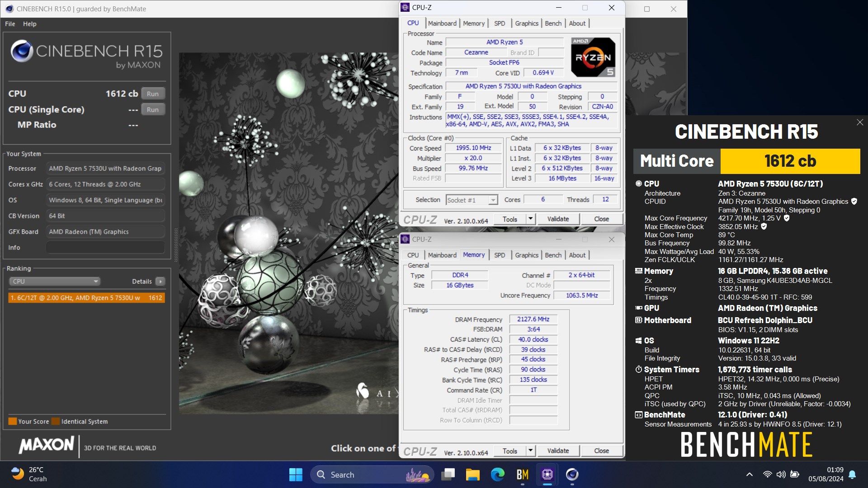The image size is (868, 488).
Task: Open BenchMate taskbar icon
Action: [523, 474]
